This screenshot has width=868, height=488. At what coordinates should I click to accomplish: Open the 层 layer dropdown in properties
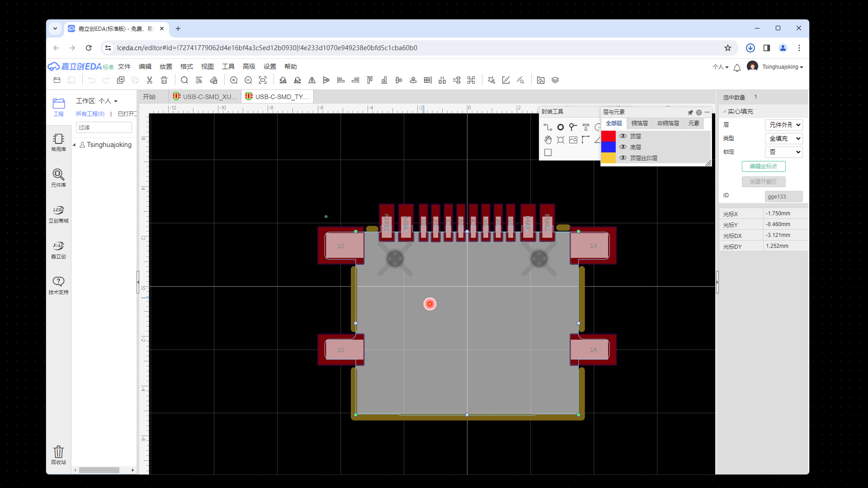(x=783, y=125)
